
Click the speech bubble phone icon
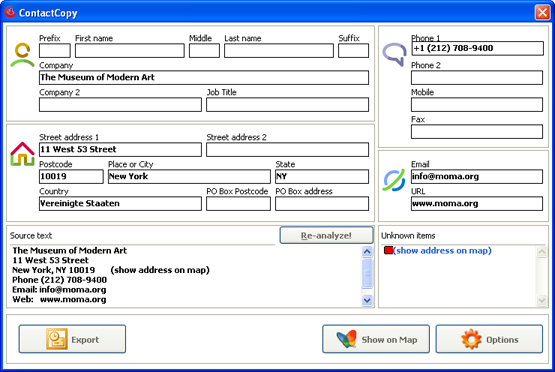394,54
